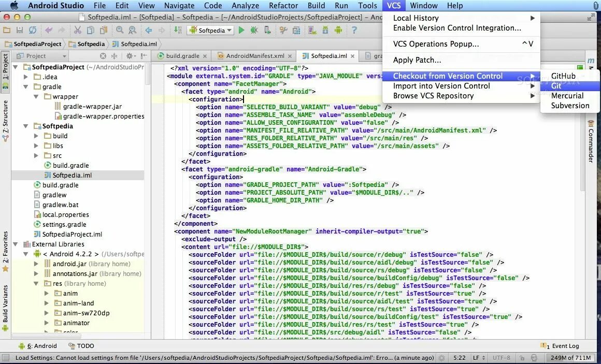Select local.properties file in the tree
The image size is (601, 364).
coord(61,214)
